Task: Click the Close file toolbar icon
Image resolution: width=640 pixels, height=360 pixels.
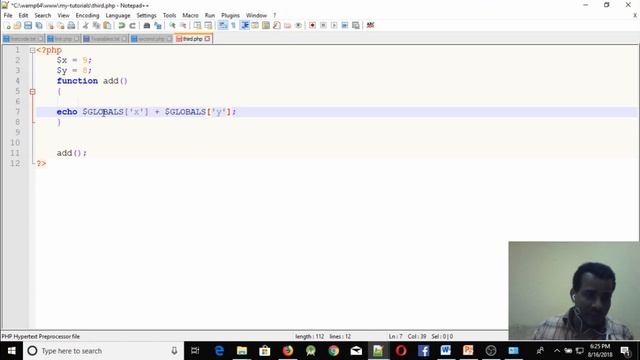Action: [50, 26]
